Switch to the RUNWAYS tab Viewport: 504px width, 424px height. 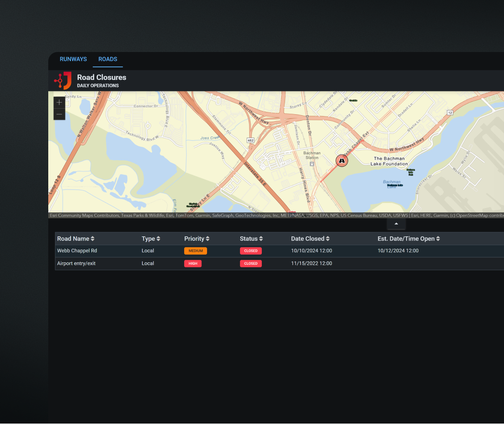coord(73,59)
